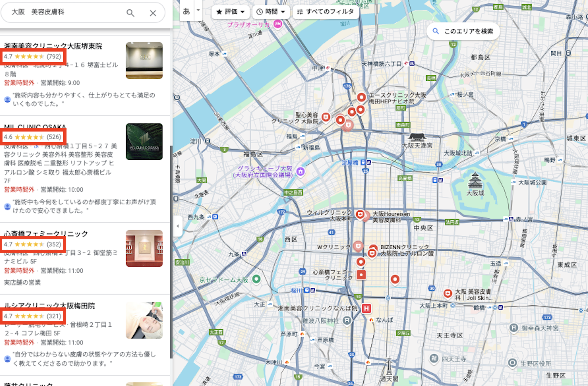Screen dimensions: 588x386
Task: Click the グランキューブ大阪 purple marker
Action: pyautogui.click(x=300, y=172)
